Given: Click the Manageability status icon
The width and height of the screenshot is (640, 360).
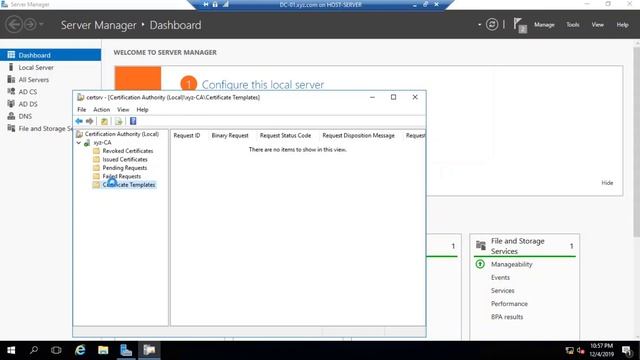Looking at the screenshot, I should (x=480, y=264).
